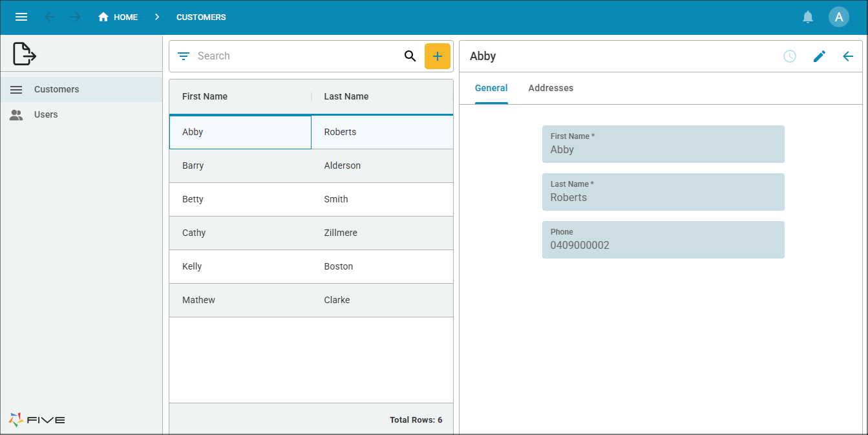The image size is (868, 435).
Task: Add a new customer with plus button
Action: click(x=437, y=56)
